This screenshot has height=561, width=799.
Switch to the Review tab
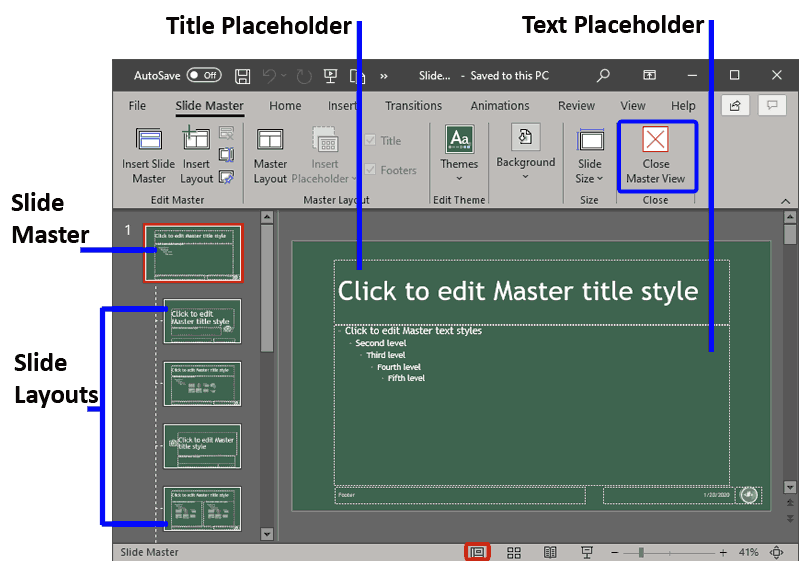click(x=576, y=106)
